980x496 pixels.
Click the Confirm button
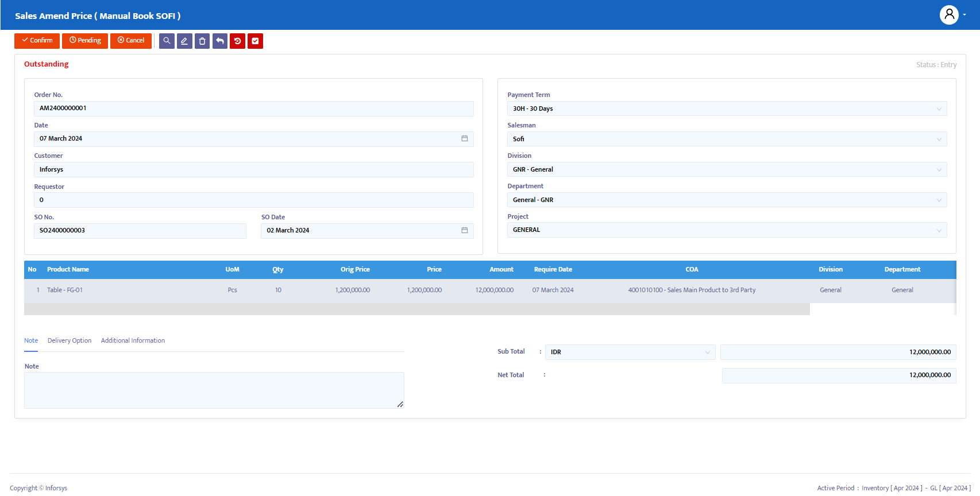(37, 41)
